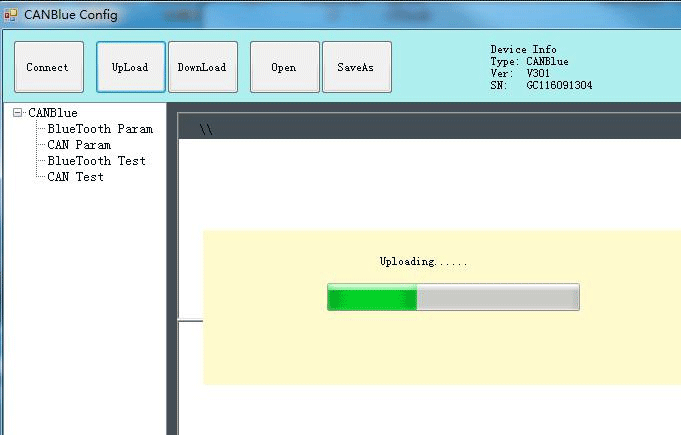Start a DownLoad to the device
The height and width of the screenshot is (435, 681).
[202, 67]
